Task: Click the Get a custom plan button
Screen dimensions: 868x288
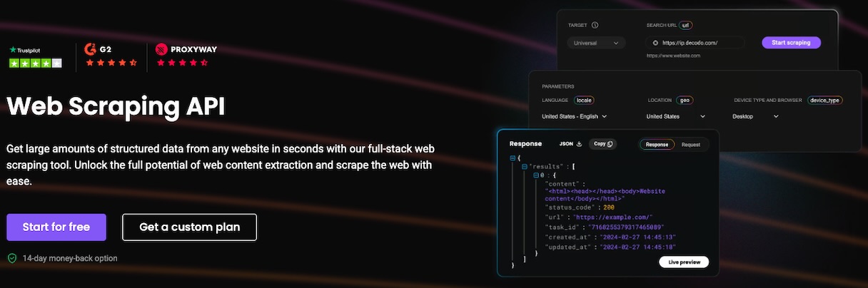Action: (189, 227)
